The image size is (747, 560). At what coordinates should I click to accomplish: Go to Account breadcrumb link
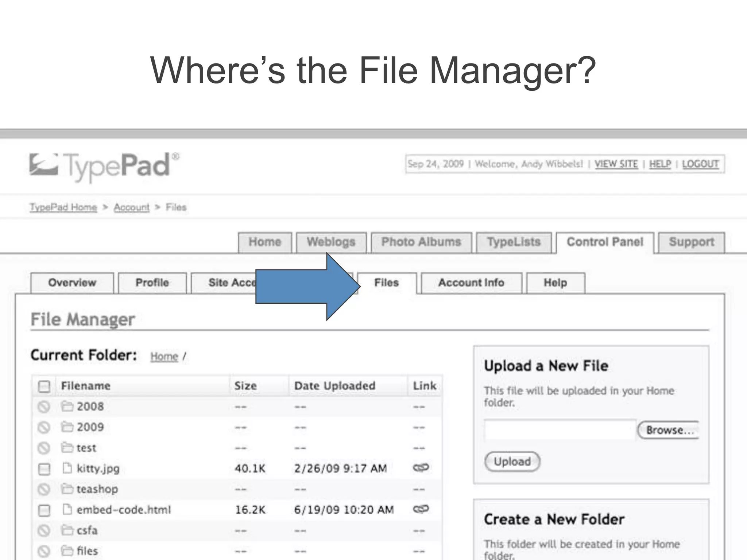(x=132, y=207)
